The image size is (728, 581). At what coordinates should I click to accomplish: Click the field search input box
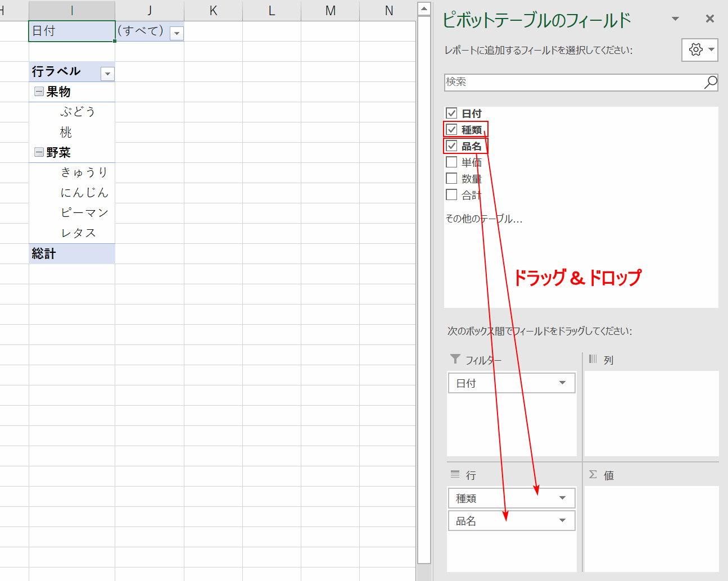tap(573, 82)
